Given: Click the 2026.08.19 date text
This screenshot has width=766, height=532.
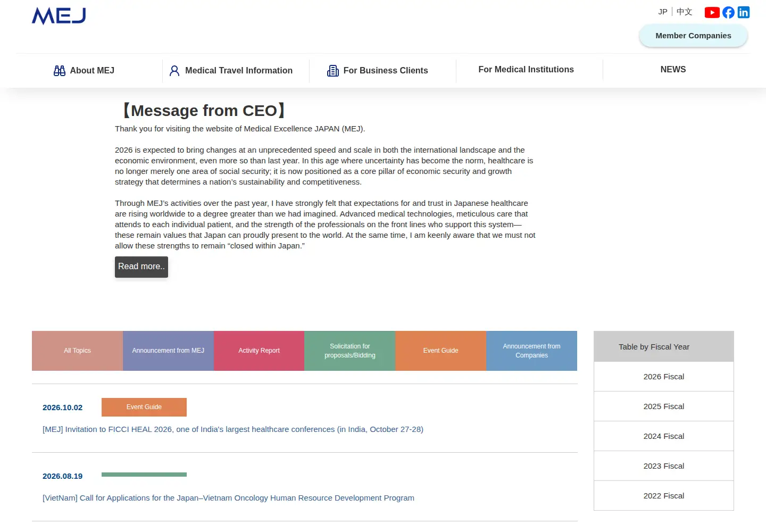Looking at the screenshot, I should (63, 476).
